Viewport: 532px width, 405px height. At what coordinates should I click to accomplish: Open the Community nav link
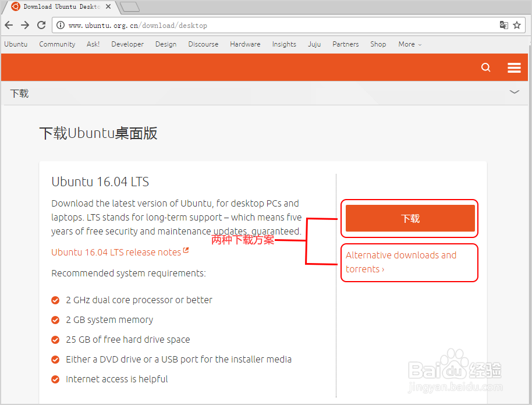click(57, 44)
